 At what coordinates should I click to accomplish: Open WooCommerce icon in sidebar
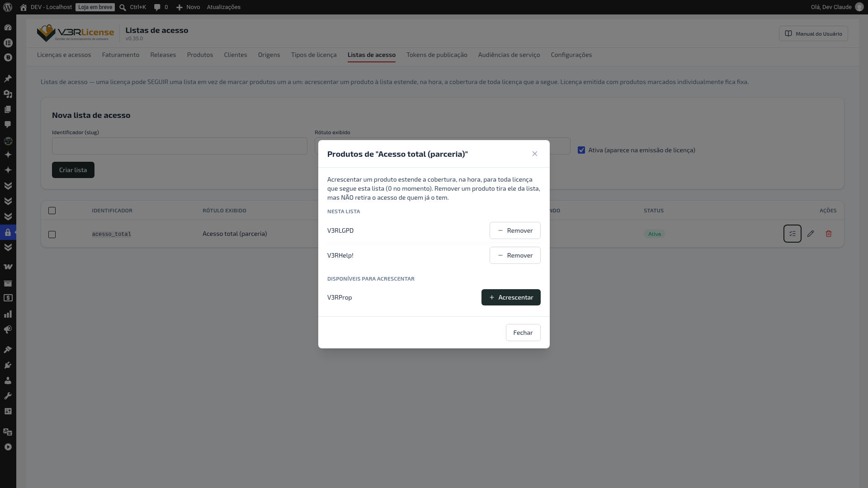tap(8, 267)
